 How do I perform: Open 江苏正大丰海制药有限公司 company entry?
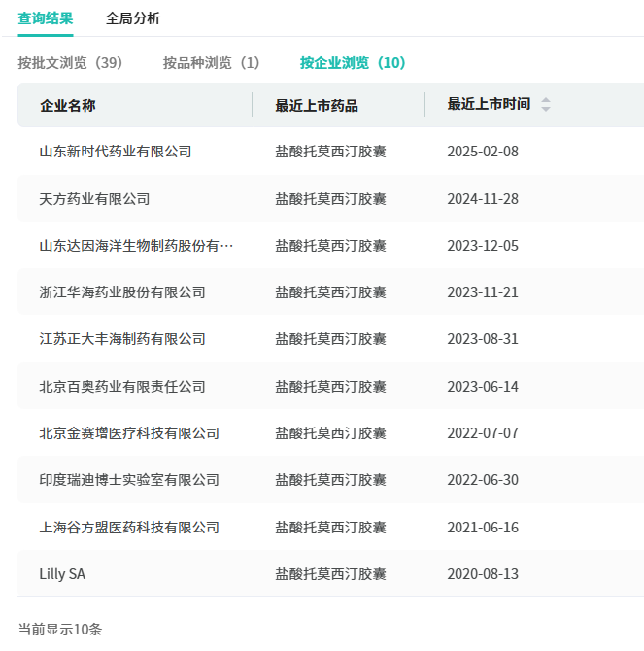point(122,339)
